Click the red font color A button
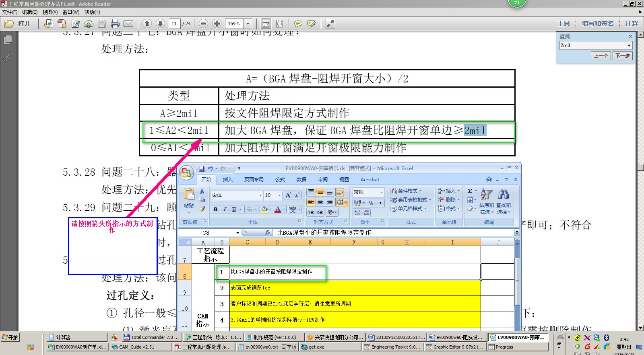 pos(278,209)
